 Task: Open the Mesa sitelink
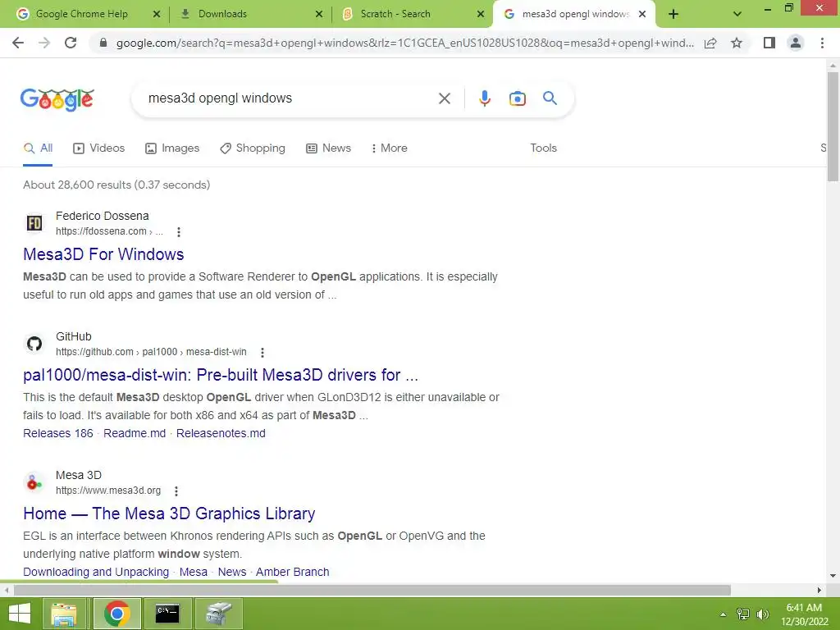coord(194,572)
